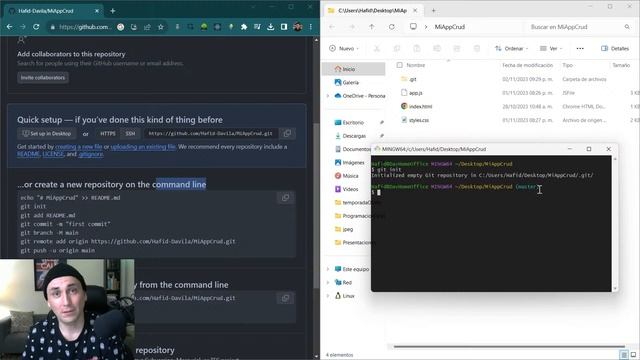
Task: Expand Linux tree node
Action: [x=328, y=296]
